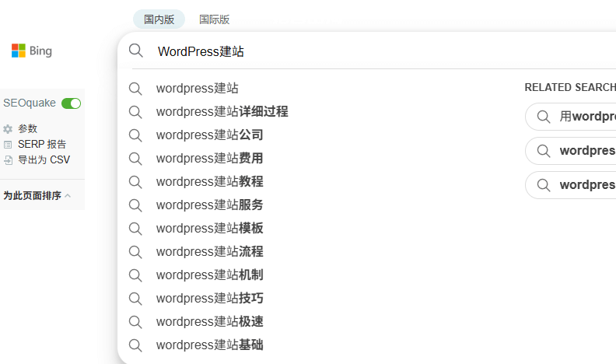Viewport: 616px width, 364px height.
Task: Select suggestion wordpress建站教程
Action: coord(209,181)
